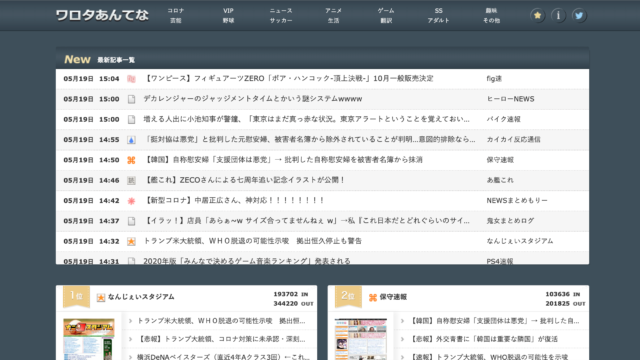
Task: Click the ワロタあんてな site logo
Action: coord(102,16)
